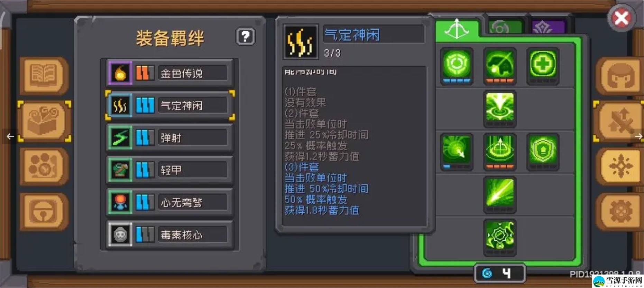
Task: Open the book journal sidebar icon
Action: tap(44, 76)
